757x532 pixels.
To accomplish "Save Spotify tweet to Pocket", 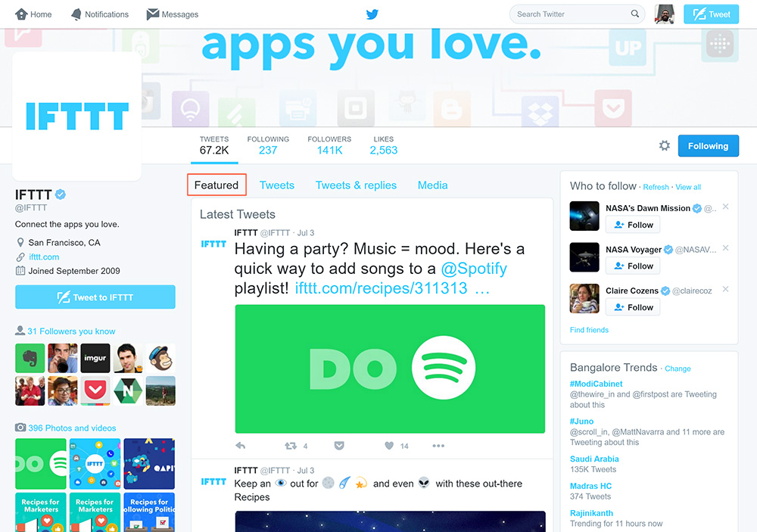I will 339,446.
